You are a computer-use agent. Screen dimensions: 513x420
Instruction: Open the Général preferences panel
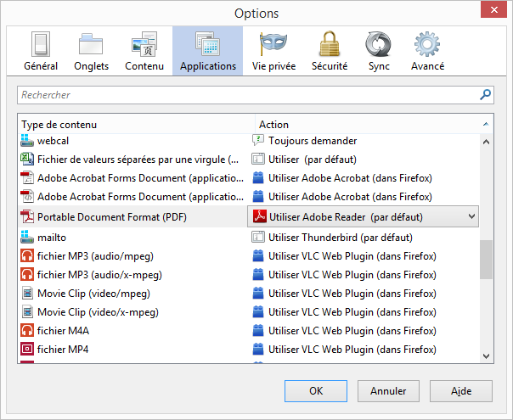click(x=41, y=52)
